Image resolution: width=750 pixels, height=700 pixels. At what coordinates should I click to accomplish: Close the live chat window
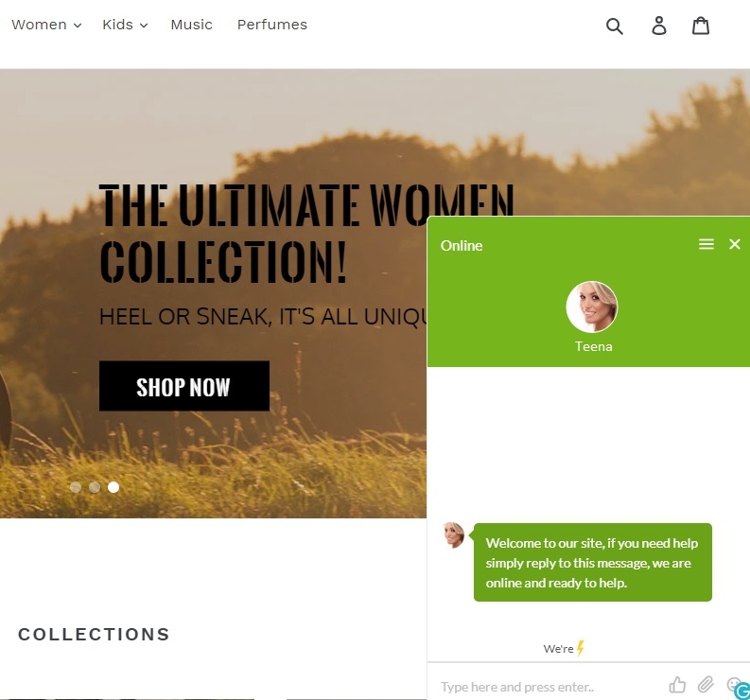(735, 244)
